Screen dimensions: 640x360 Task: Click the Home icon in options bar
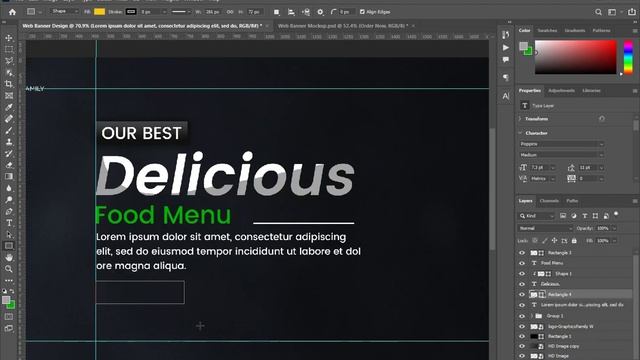(x=12, y=12)
